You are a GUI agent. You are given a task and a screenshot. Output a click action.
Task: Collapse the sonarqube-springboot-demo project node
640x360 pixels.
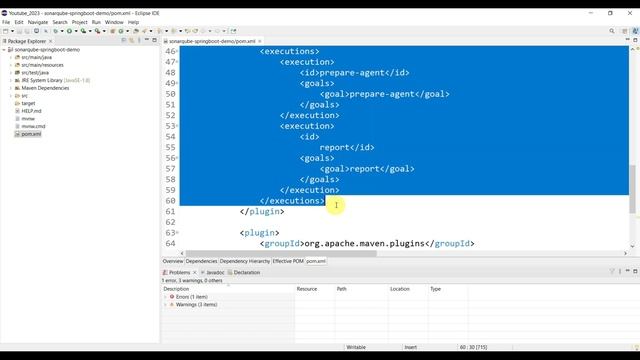(4, 50)
